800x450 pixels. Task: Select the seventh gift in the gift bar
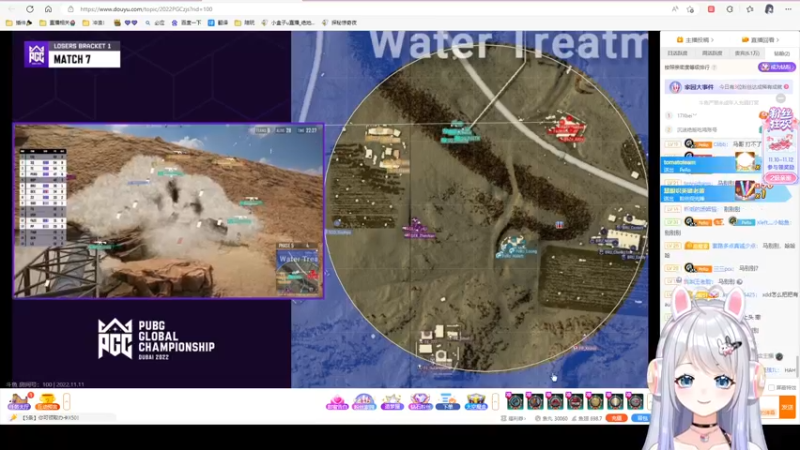[635, 402]
